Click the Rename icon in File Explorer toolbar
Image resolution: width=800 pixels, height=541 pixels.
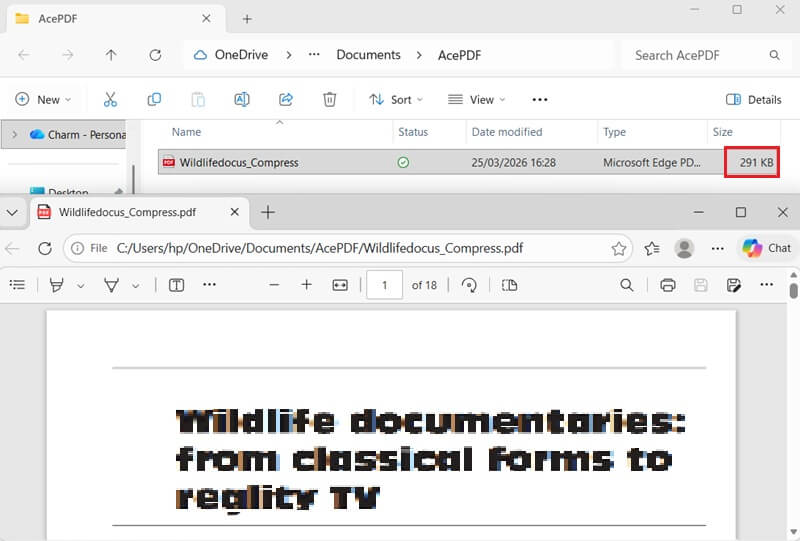(242, 100)
